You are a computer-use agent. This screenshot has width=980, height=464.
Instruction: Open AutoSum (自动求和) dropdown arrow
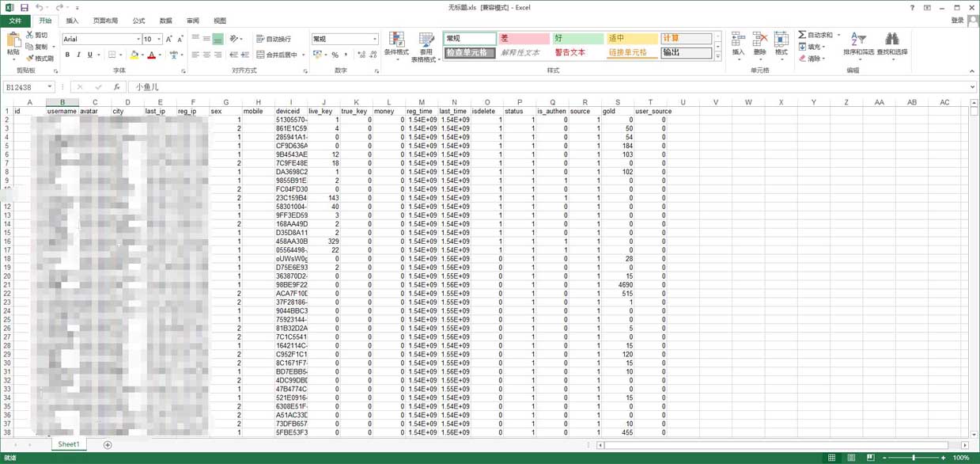[x=838, y=35]
